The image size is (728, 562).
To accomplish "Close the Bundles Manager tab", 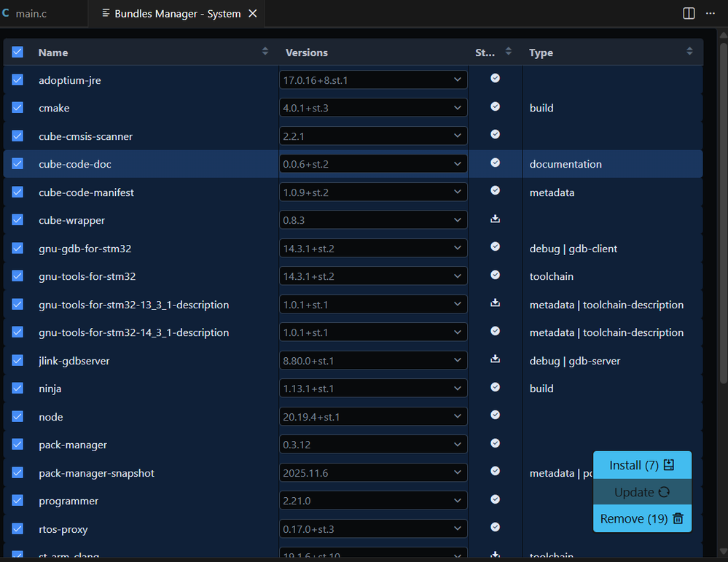I will (253, 13).
